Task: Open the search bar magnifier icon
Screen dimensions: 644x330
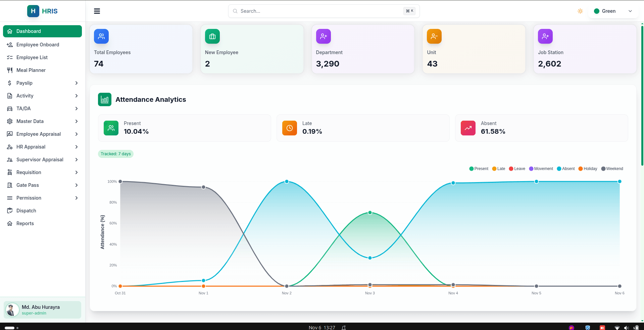Action: 235,11
